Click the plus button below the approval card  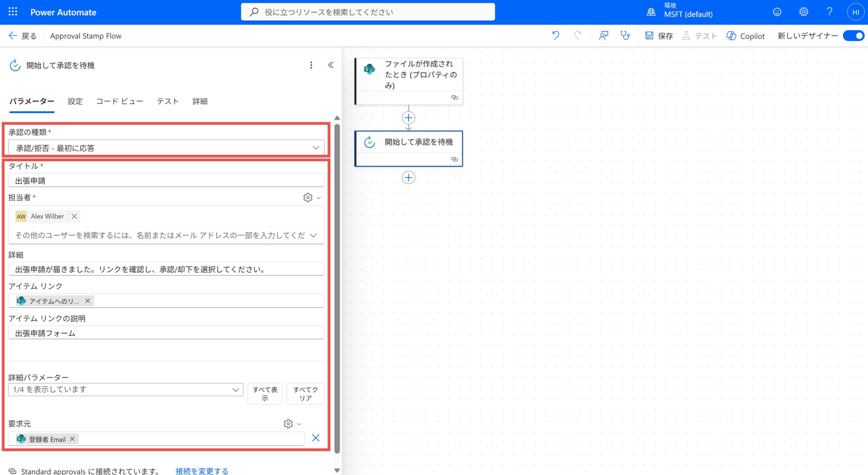coord(409,178)
